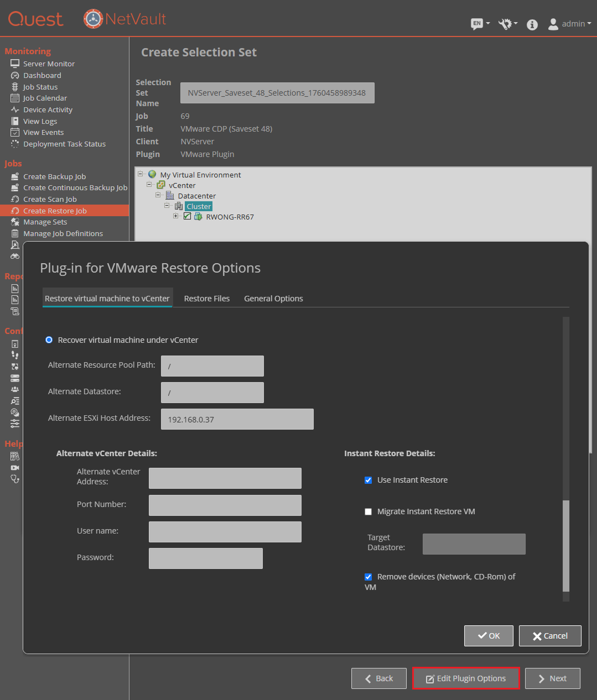Switch to the Restore Files tab
Viewport: 597px width, 700px height.
click(206, 298)
